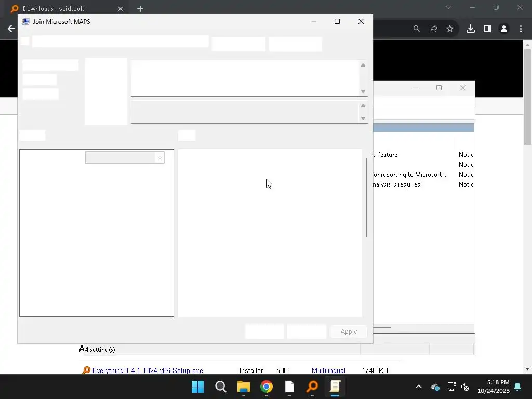Screen dimensions: 532x399
Task: Select the Downloads - voidtools tab
Action: [x=64, y=9]
